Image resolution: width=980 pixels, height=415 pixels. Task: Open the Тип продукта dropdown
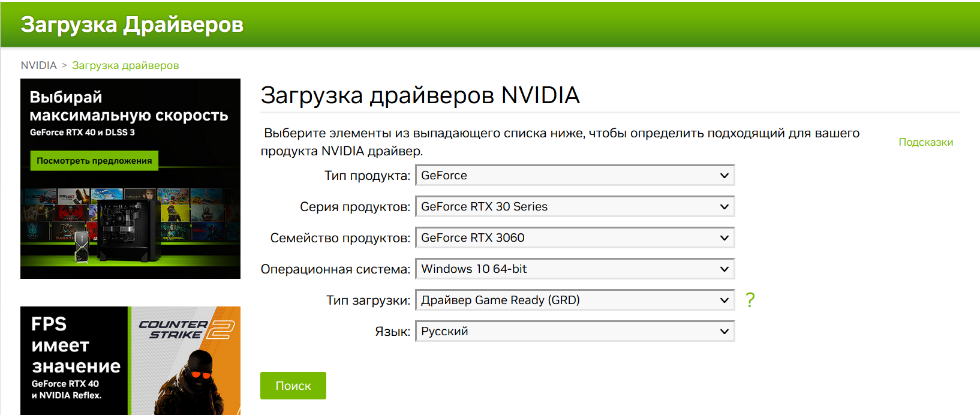[574, 176]
